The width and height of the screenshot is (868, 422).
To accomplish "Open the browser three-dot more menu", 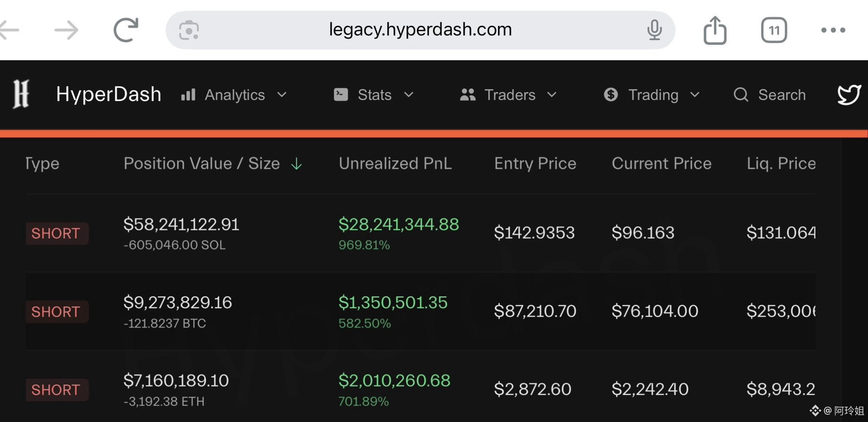I will pyautogui.click(x=833, y=30).
